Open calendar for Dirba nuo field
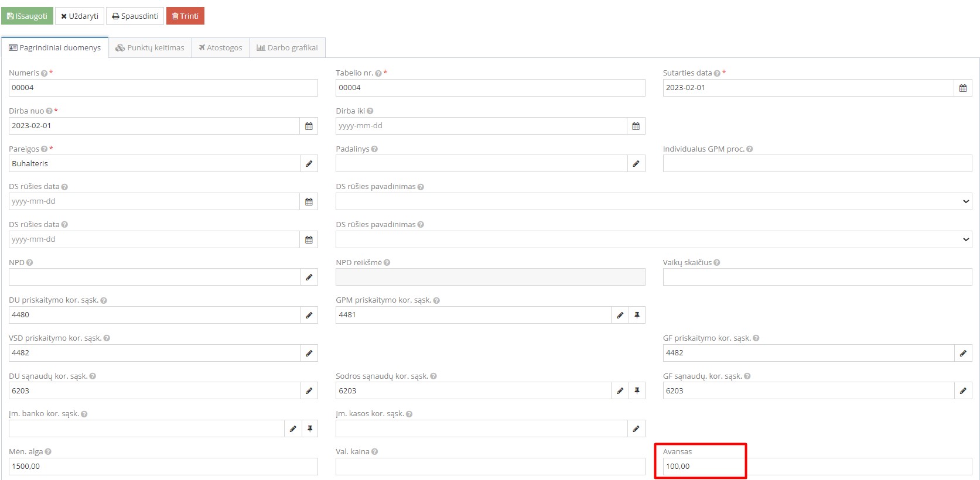This screenshot has height=480, width=980. coord(309,126)
